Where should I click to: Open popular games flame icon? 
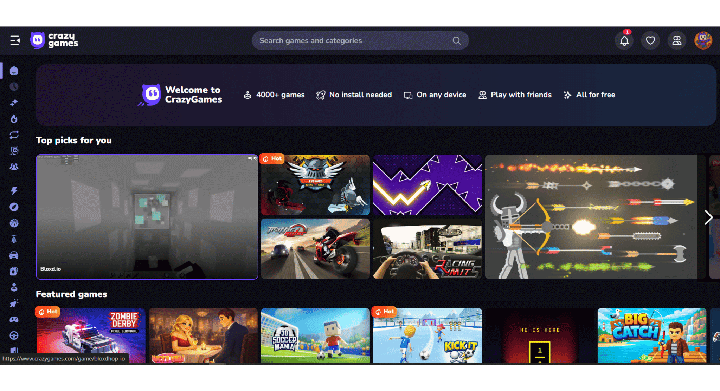point(14,119)
